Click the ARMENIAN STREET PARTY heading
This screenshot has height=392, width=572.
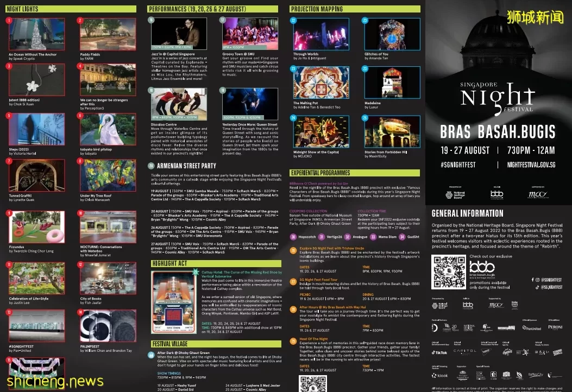coord(186,166)
